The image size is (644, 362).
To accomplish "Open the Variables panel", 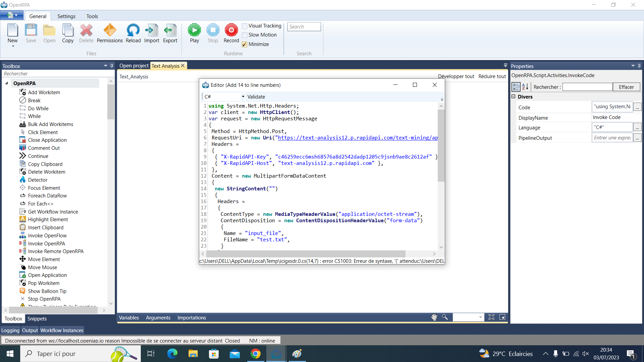I will pos(129,317).
